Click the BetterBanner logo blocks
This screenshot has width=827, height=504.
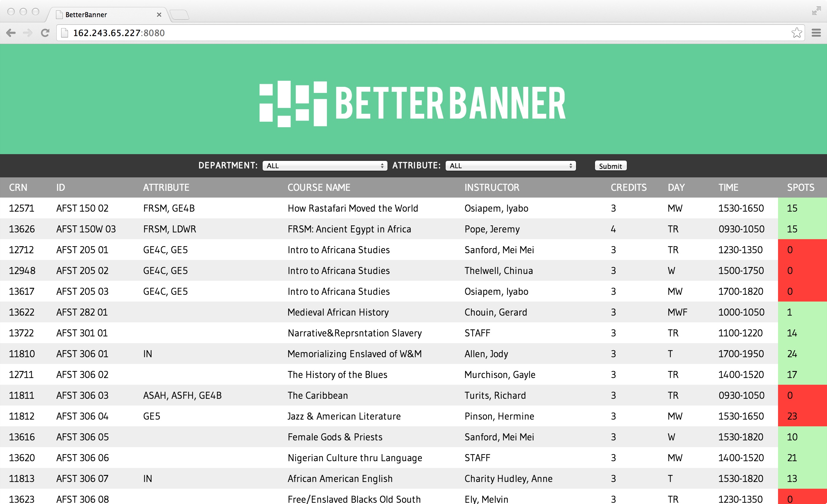point(293,104)
